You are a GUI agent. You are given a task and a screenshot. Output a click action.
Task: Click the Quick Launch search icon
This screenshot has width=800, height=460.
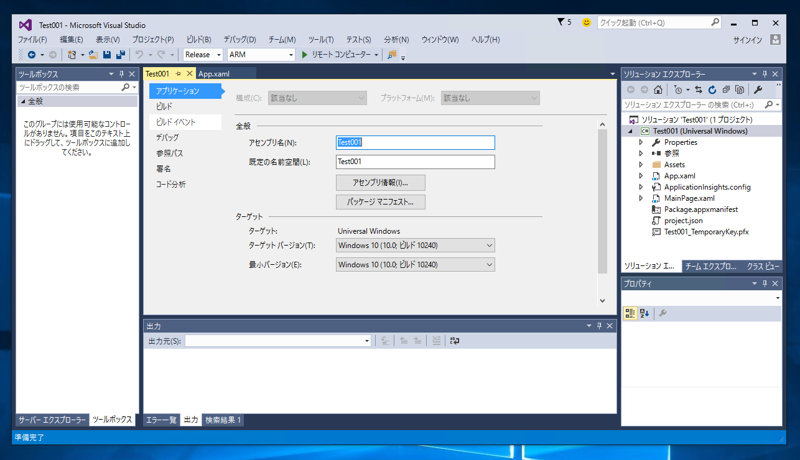715,22
